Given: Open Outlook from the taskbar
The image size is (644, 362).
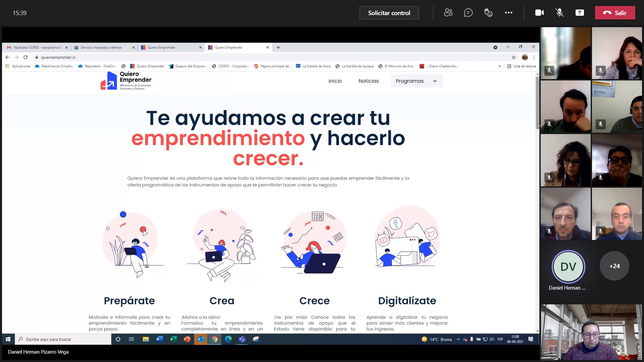Looking at the screenshot, I should point(201,339).
